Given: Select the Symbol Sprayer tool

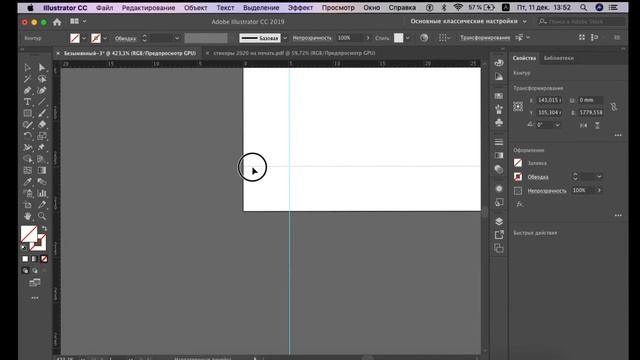Looking at the screenshot, I should [x=27, y=193].
